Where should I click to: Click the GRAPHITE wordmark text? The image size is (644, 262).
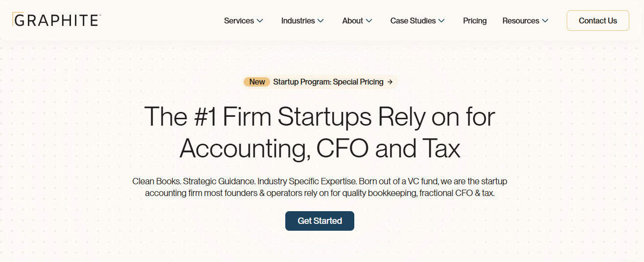[58, 21]
